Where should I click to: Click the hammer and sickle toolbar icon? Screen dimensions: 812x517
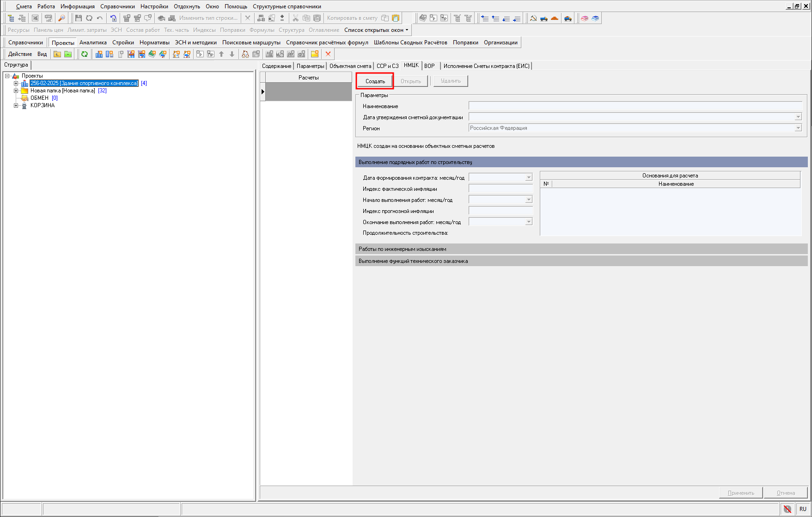tap(533, 18)
